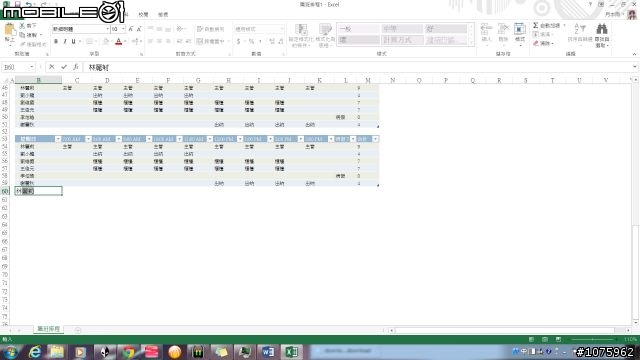Switch to Page Layout view
Image resolution: width=640 pixels, height=360 pixels.
point(545,339)
